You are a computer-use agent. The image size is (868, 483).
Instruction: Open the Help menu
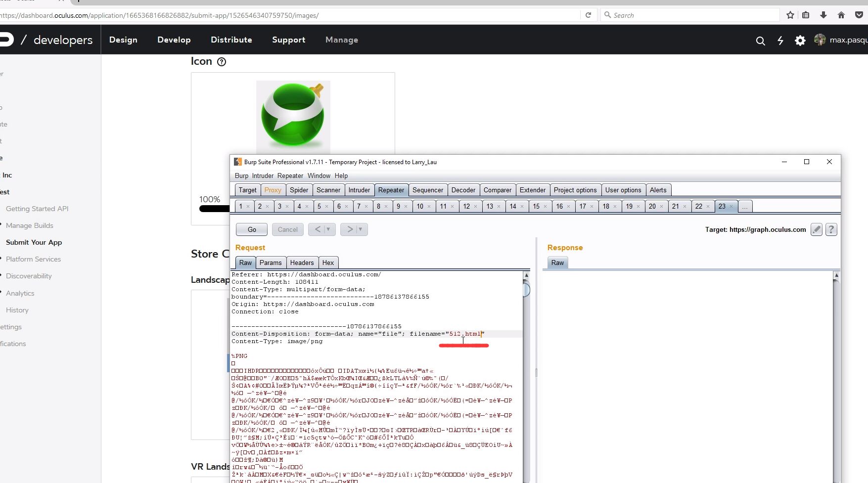coord(341,176)
